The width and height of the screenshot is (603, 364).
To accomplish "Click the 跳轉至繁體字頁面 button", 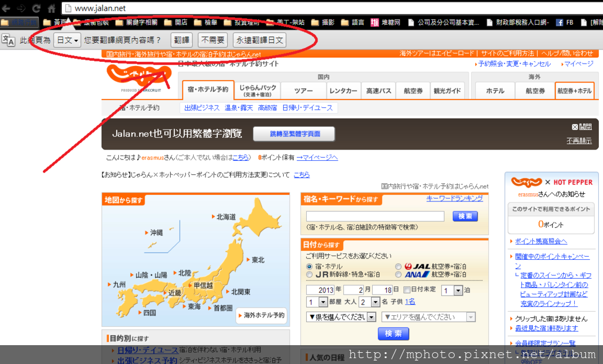I will pos(294,134).
